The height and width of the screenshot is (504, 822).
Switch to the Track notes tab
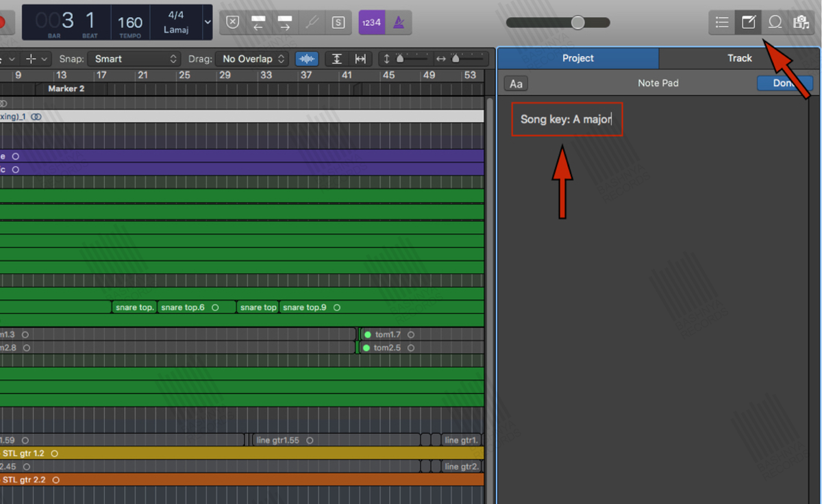(x=740, y=58)
